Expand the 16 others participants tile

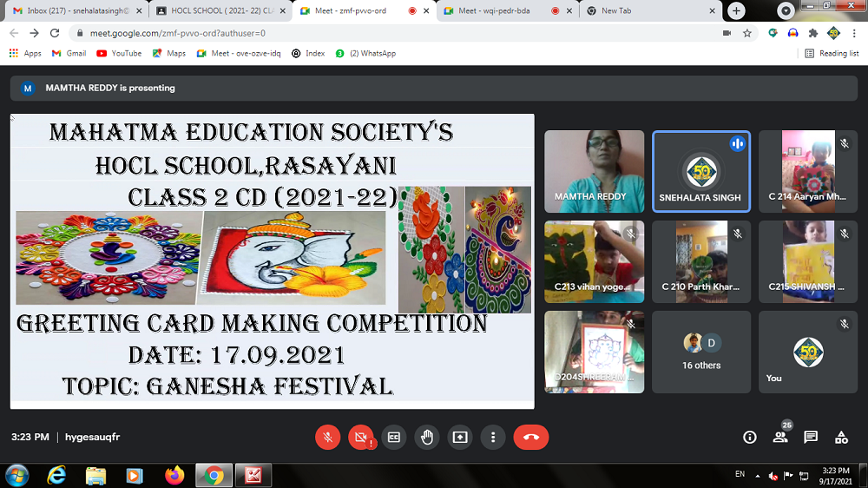click(x=701, y=353)
